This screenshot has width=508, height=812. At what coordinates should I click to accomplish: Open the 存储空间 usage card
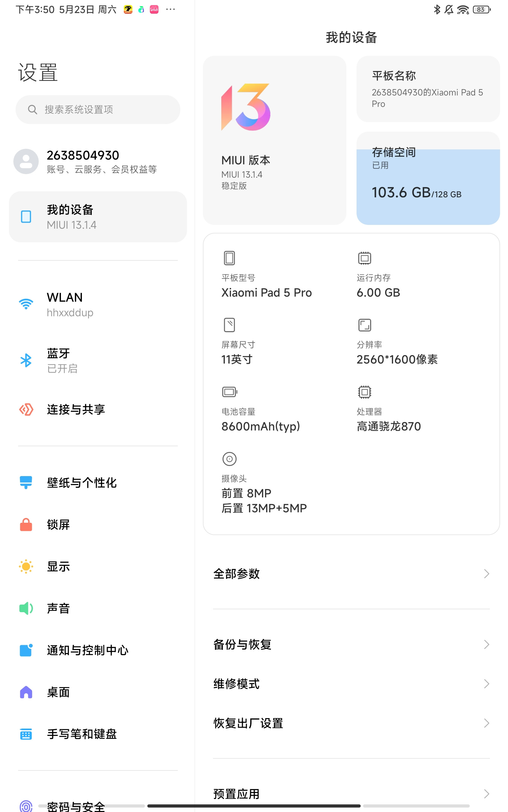tap(428, 178)
